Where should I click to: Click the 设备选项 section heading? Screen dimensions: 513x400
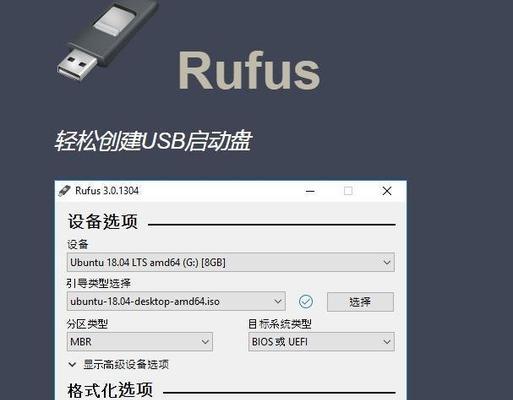pos(103,221)
